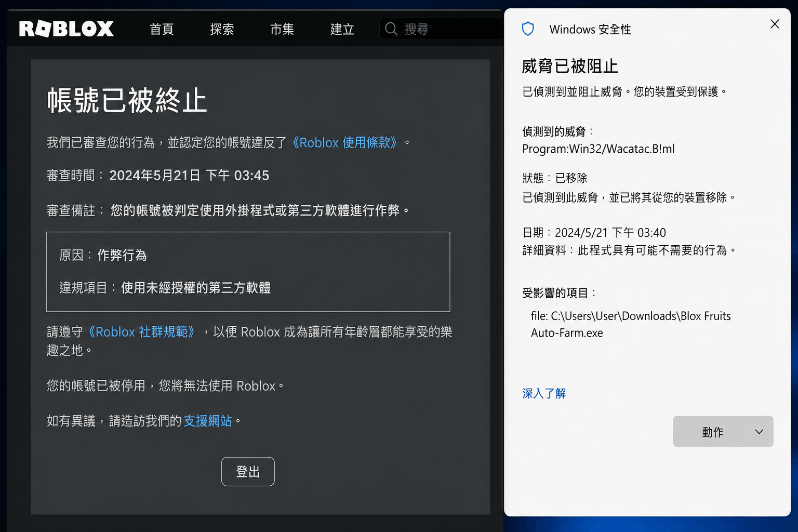The height and width of the screenshot is (532, 798).
Task: Open the 首頁 nav item
Action: tap(162, 29)
